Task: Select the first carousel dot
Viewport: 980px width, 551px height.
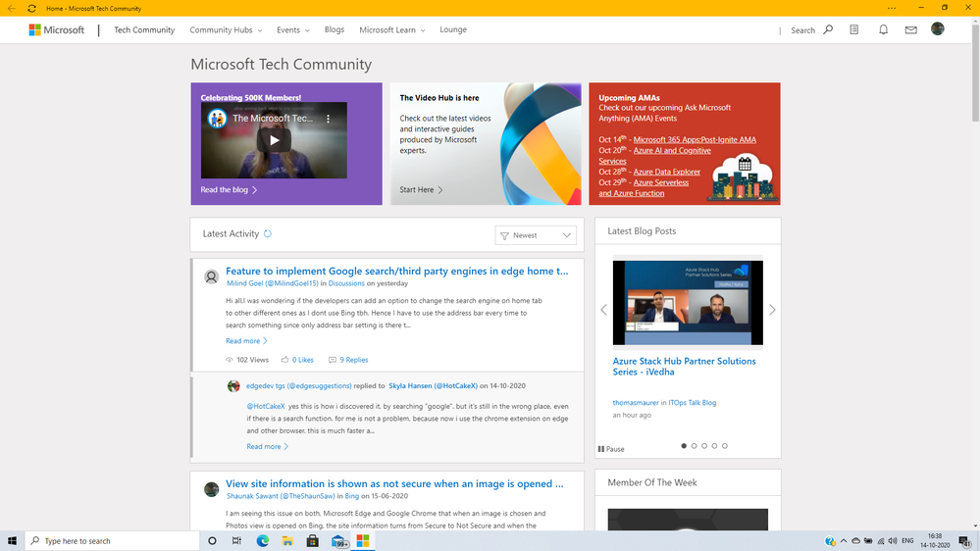Action: 684,446
